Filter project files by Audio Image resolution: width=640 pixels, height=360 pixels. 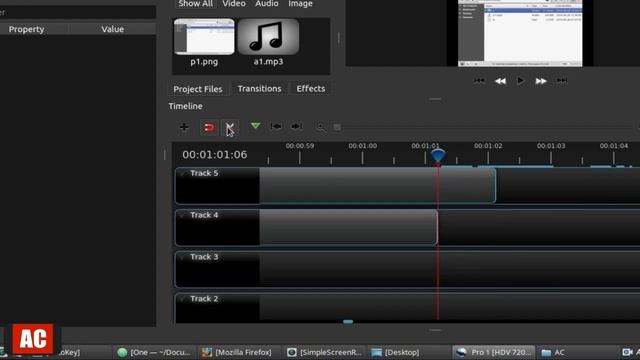coord(267,4)
